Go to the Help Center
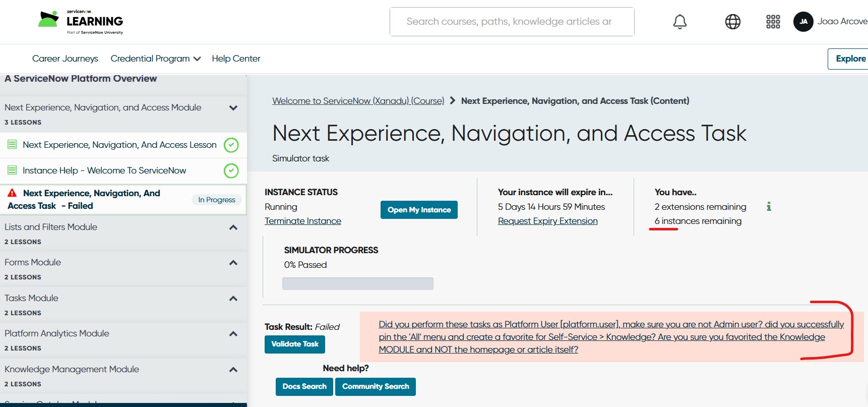This screenshot has width=868, height=407. pyautogui.click(x=236, y=59)
